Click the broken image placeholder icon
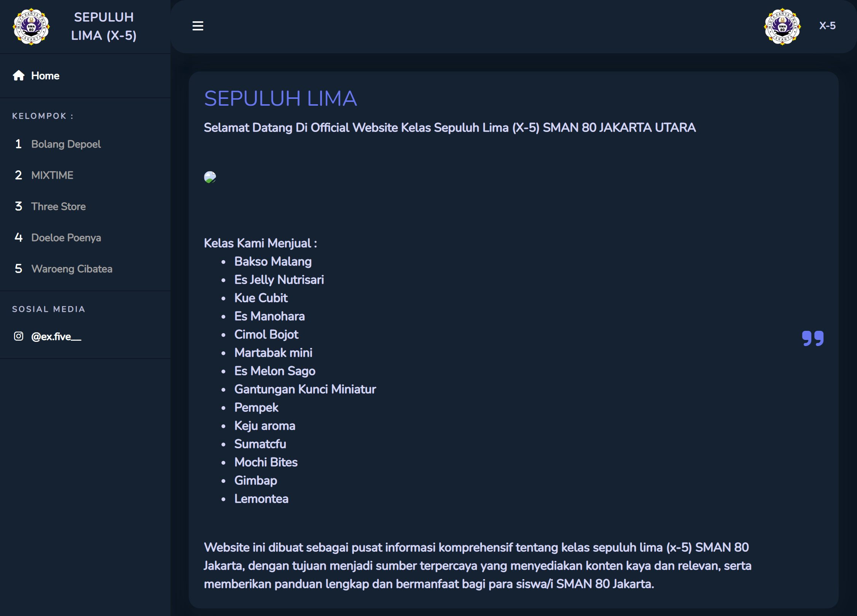Viewport: 857px width, 616px height. coord(210,177)
